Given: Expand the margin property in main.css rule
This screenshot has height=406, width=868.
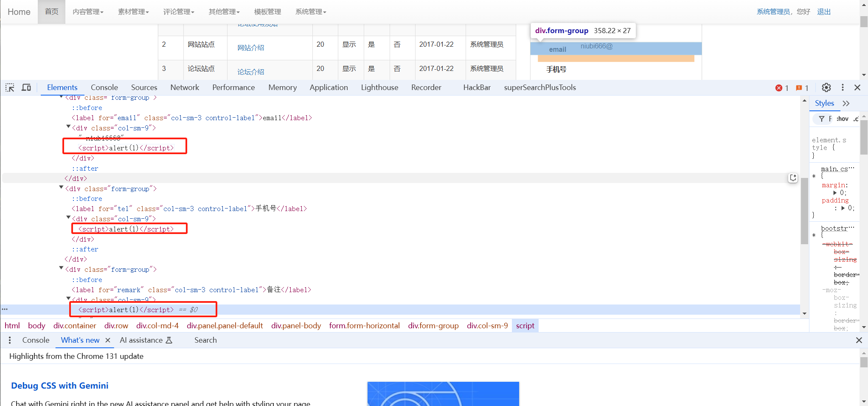Looking at the screenshot, I should (x=835, y=193).
